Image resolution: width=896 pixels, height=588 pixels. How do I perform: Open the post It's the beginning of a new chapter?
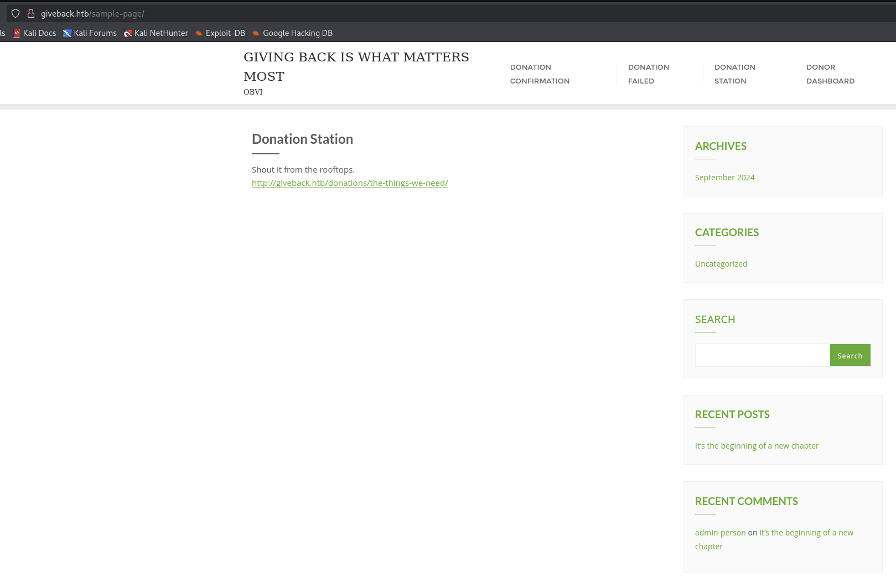[x=757, y=445]
